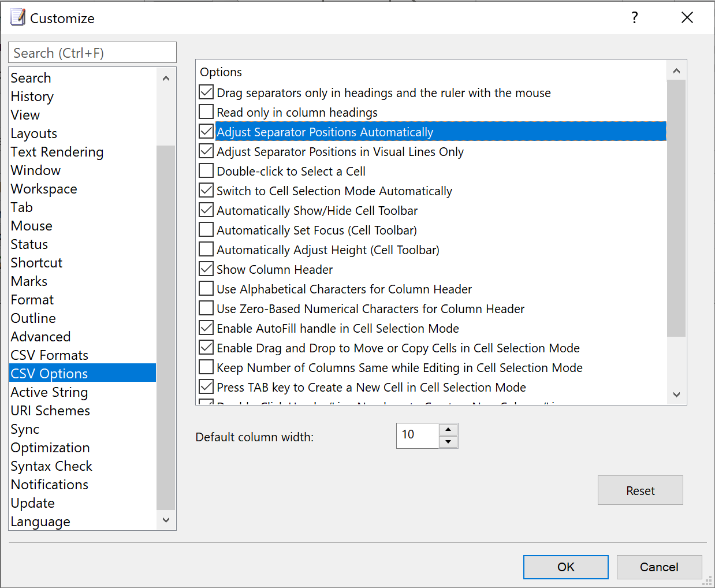Toggle Adjust Separator Positions in Visual Lines Only
This screenshot has width=715, height=588.
[x=206, y=151]
